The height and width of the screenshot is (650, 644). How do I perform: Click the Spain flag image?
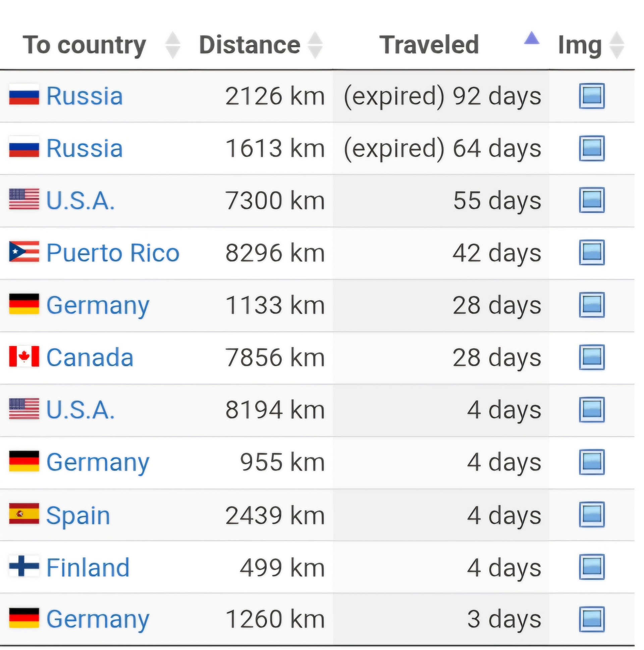[24, 514]
